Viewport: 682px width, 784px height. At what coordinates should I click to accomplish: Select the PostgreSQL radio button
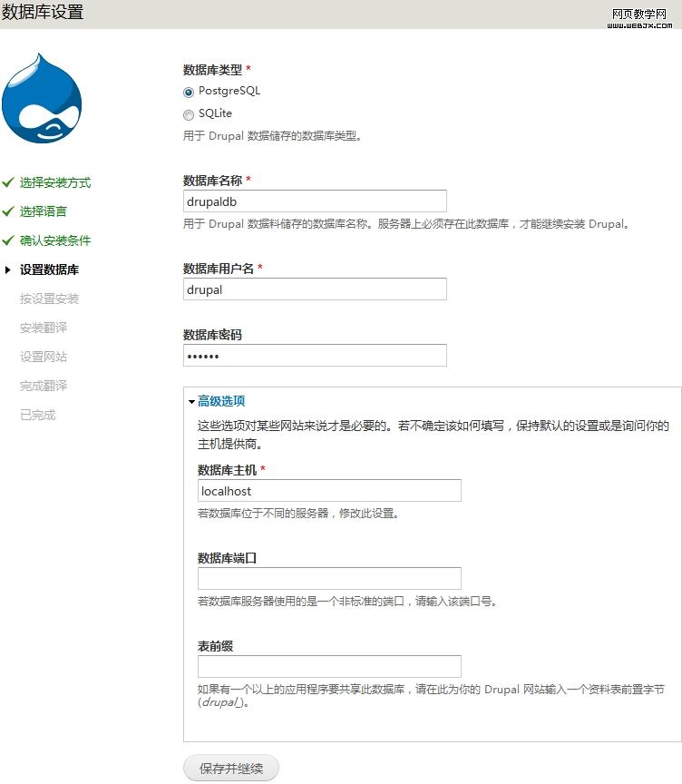189,92
